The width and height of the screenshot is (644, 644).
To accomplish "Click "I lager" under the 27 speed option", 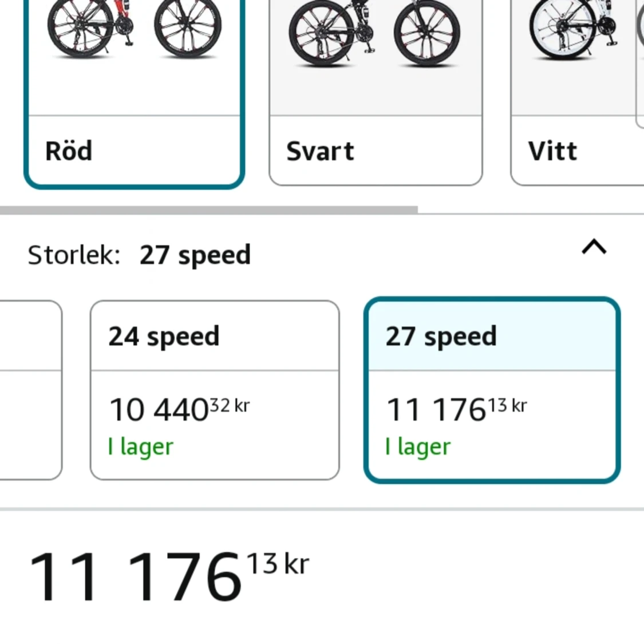I will [x=418, y=447].
